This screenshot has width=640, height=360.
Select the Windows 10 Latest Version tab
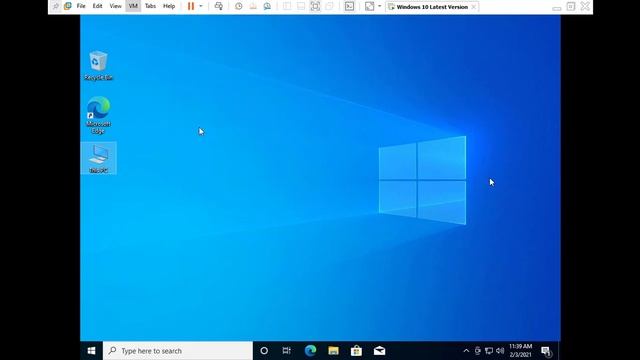(x=432, y=7)
